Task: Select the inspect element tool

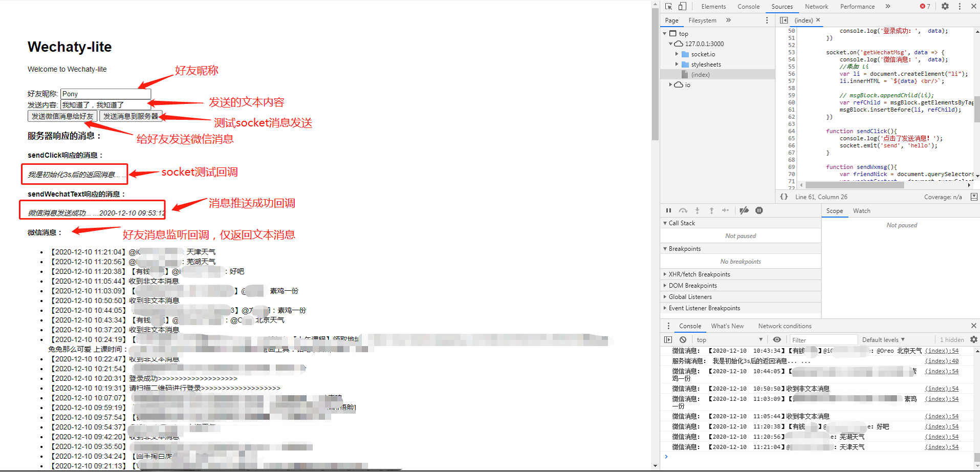Action: tap(668, 6)
